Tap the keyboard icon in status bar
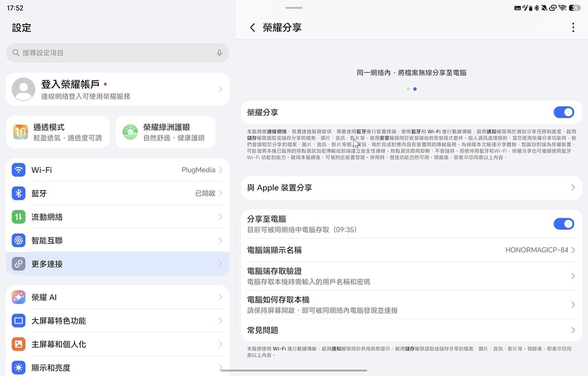Screen dimensions: 588x376 tap(517, 8)
